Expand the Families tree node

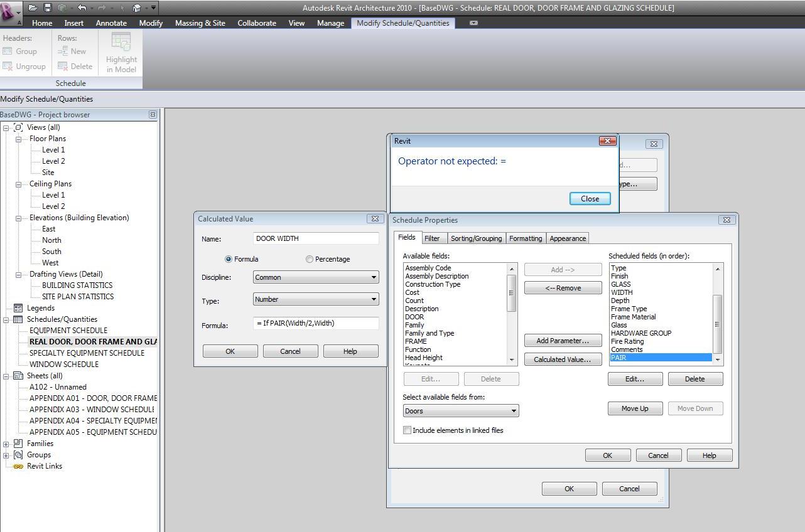point(6,444)
